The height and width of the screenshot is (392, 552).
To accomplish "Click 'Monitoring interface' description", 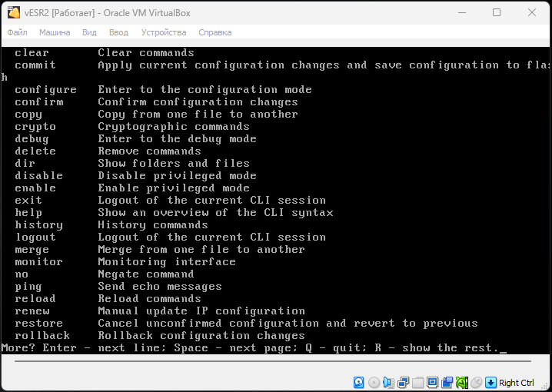I will pyautogui.click(x=167, y=262).
